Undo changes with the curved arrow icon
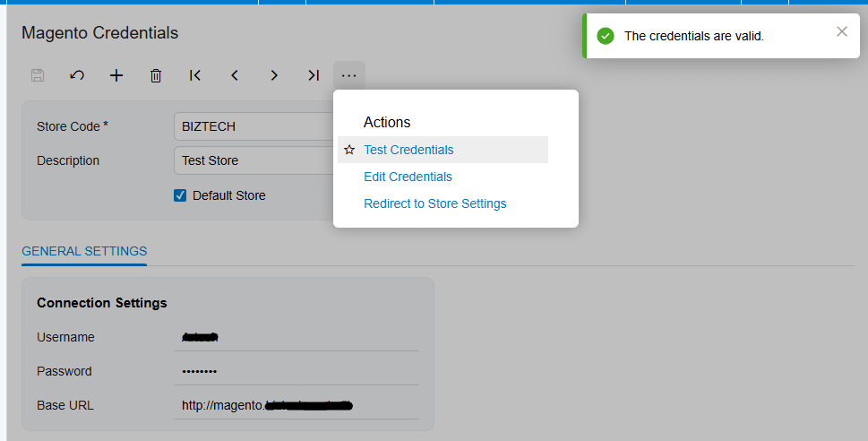Image resolution: width=868 pixels, height=441 pixels. 77,75
